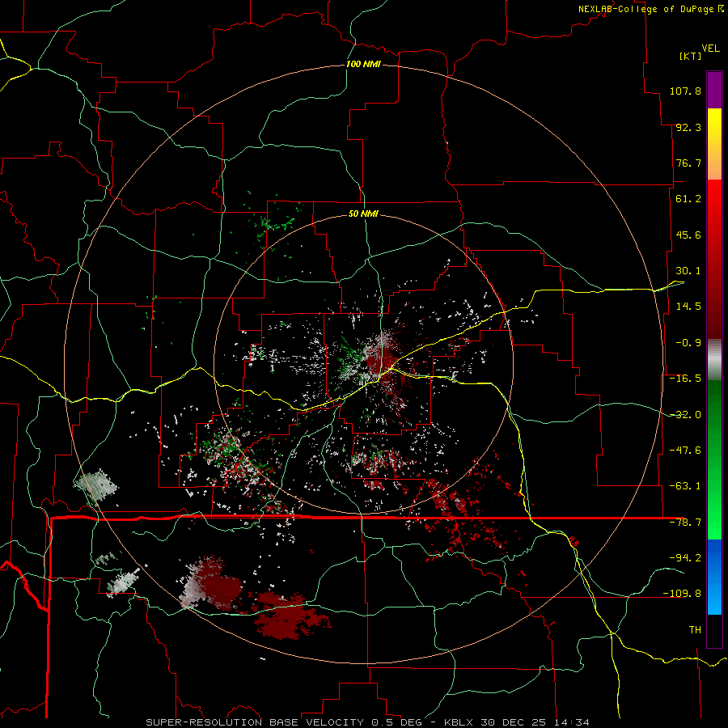Click the -94.2 scale value
The image size is (728, 728).
coord(685,557)
